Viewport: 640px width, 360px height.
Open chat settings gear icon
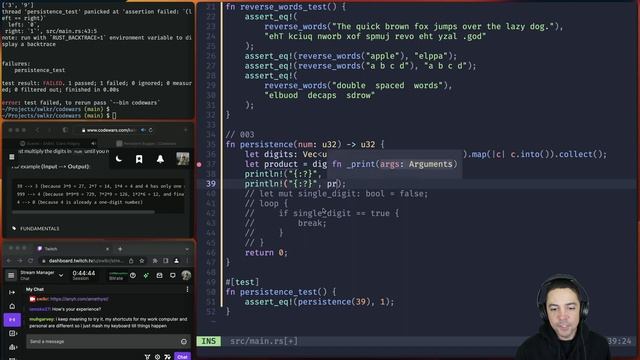tap(158, 357)
